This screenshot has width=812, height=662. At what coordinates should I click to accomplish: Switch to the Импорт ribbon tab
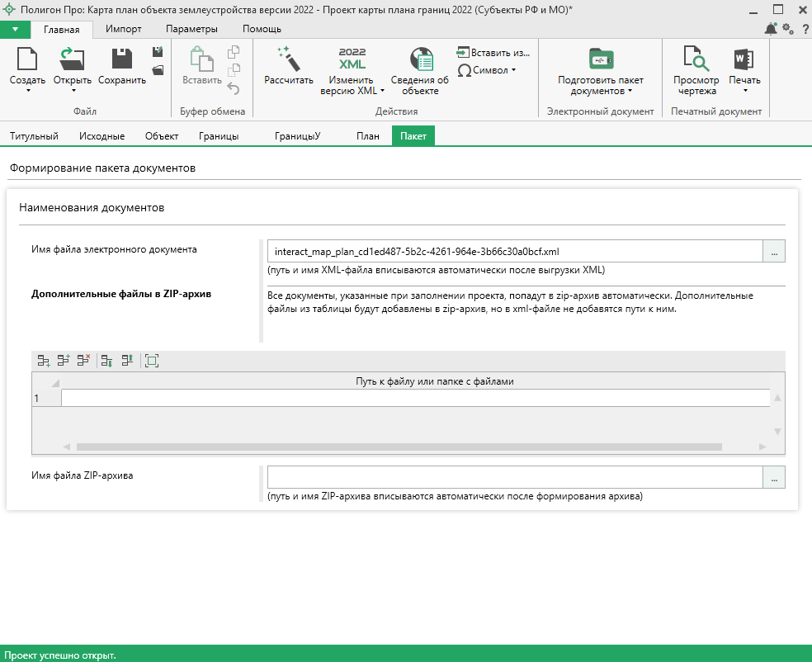point(124,29)
